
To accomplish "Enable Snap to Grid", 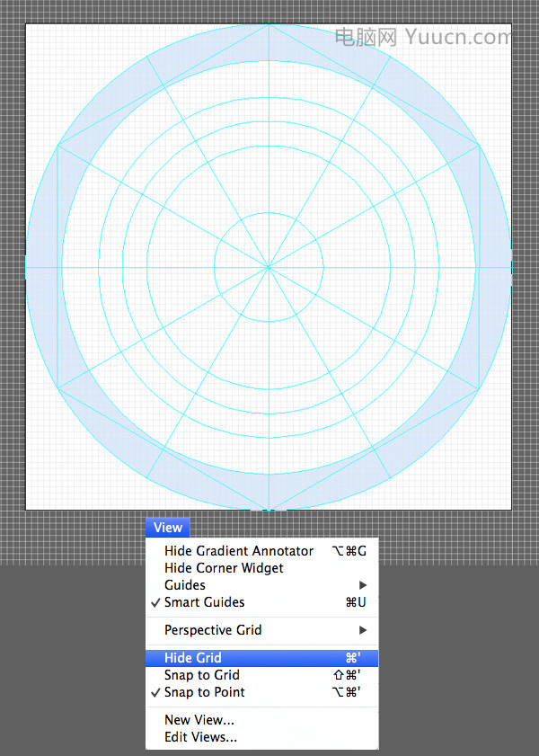I will click(262, 675).
